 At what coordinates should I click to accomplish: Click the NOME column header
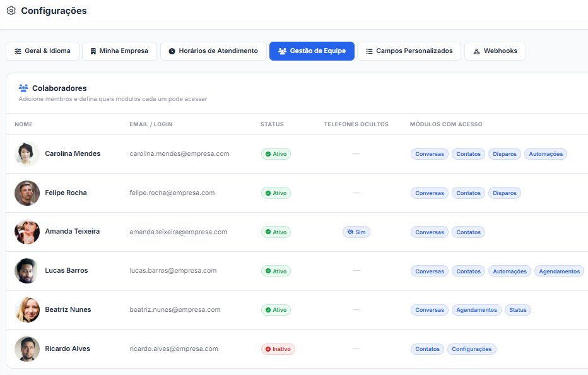(23, 124)
